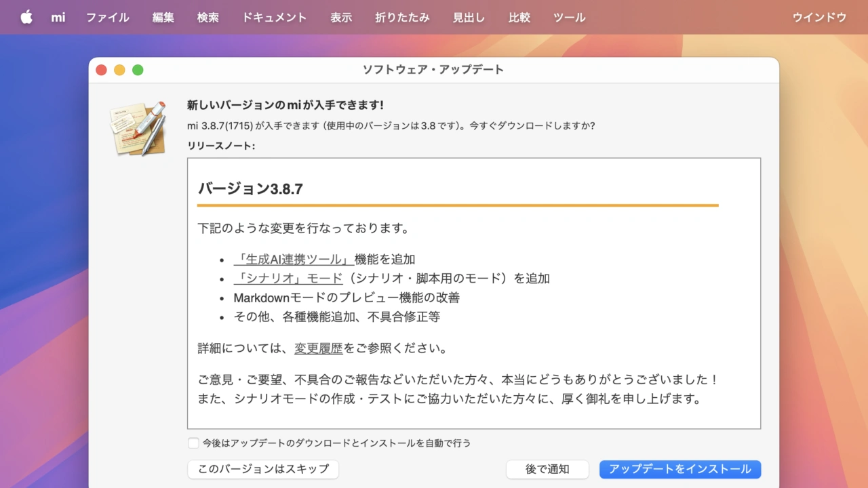Open the 変更履歴 link
The height and width of the screenshot is (488, 868).
pos(318,349)
